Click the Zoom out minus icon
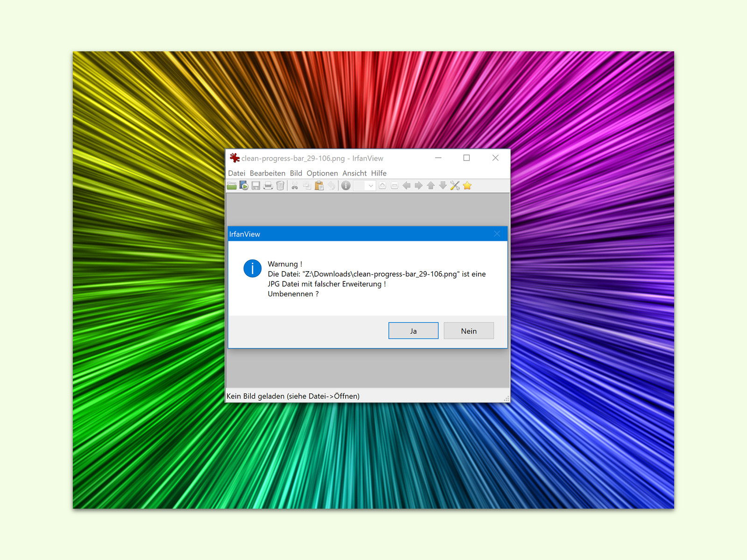 [395, 186]
